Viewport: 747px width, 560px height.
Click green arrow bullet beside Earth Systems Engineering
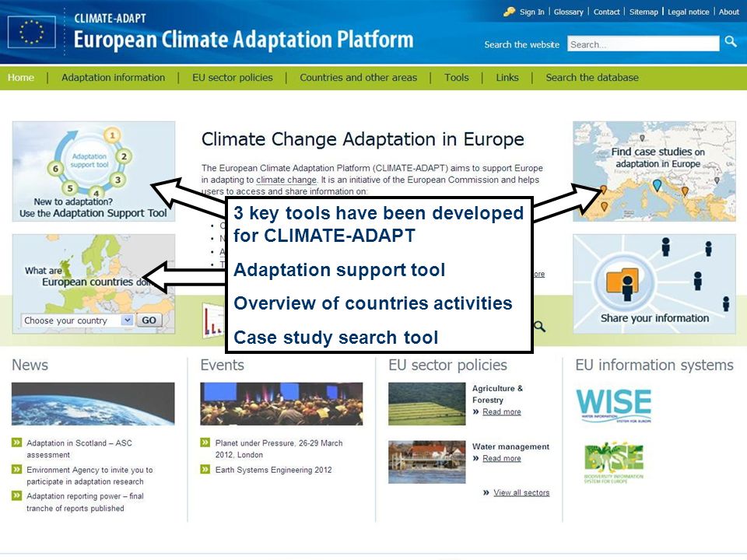[x=205, y=469]
